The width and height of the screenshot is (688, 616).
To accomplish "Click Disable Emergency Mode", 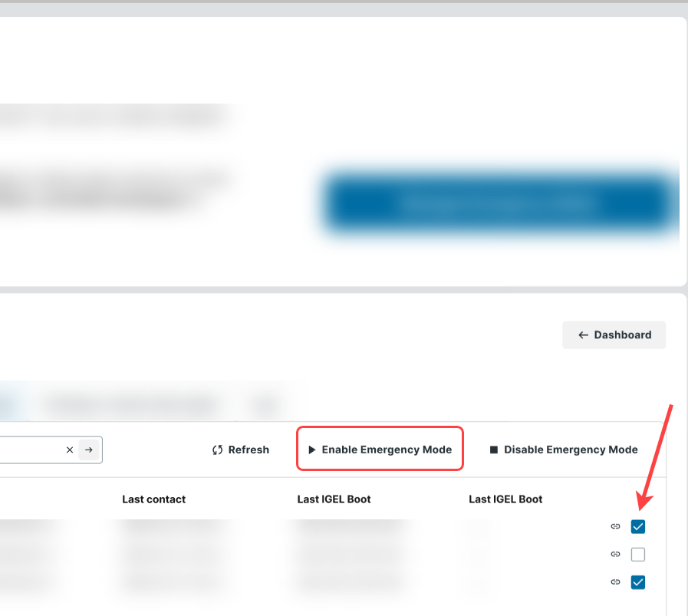I will [564, 450].
